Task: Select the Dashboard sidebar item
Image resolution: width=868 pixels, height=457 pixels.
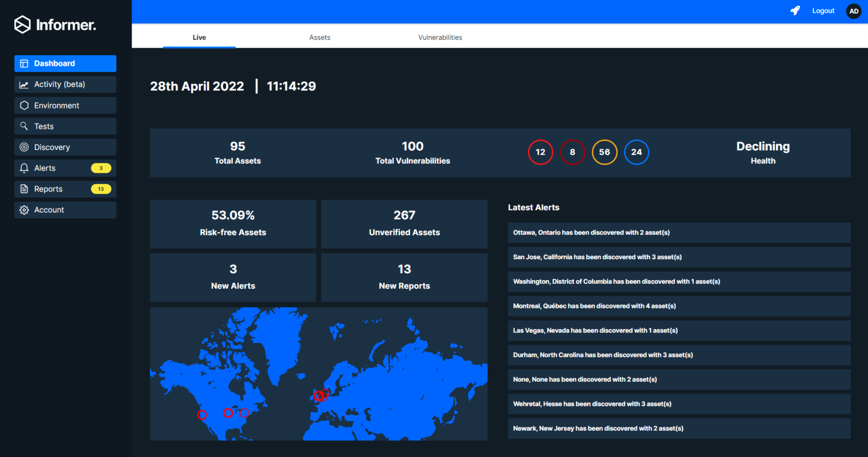Action: pos(65,63)
